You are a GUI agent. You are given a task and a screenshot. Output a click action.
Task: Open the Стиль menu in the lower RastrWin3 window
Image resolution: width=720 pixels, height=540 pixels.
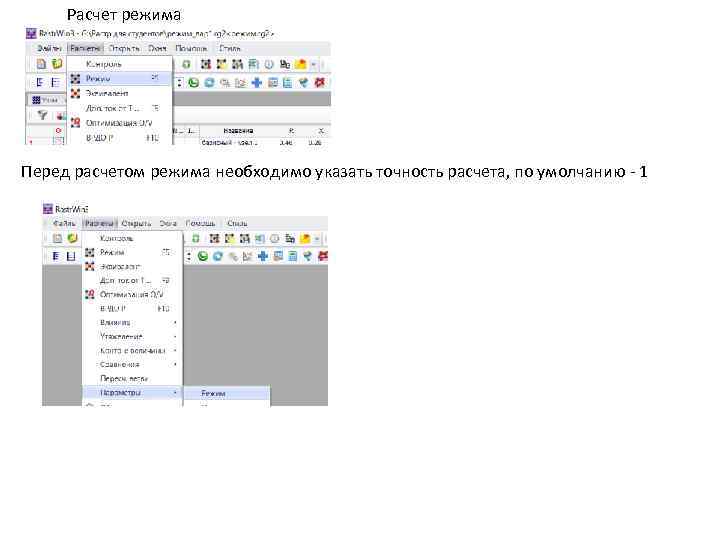[x=237, y=223]
